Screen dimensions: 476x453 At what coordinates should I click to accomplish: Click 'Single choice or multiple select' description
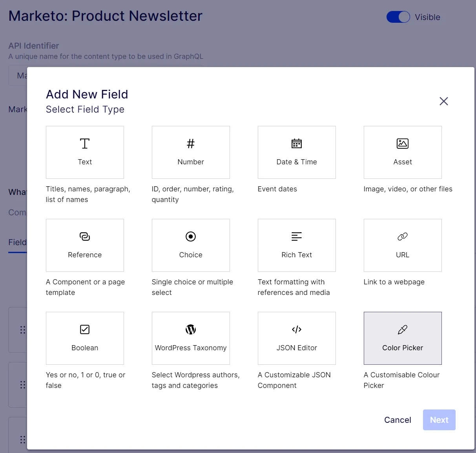point(192,287)
